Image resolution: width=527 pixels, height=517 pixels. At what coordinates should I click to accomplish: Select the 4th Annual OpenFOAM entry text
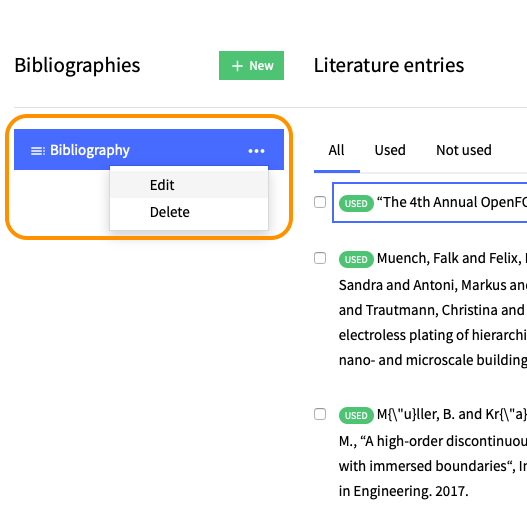pos(452,202)
